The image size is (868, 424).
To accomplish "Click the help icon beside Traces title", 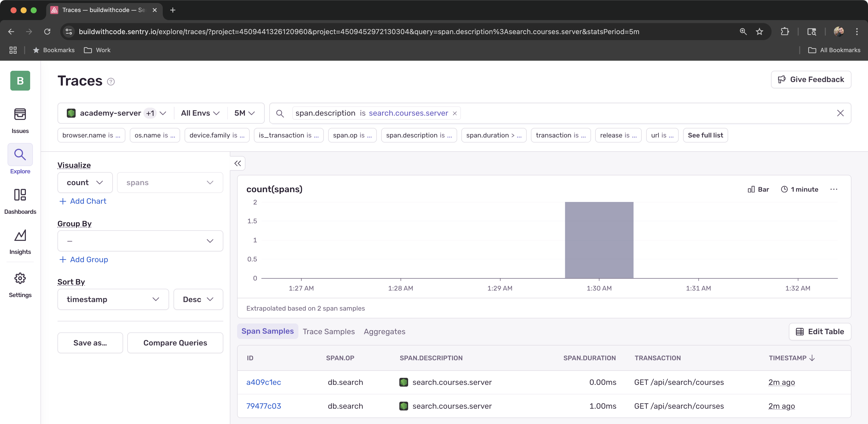I will tap(111, 82).
